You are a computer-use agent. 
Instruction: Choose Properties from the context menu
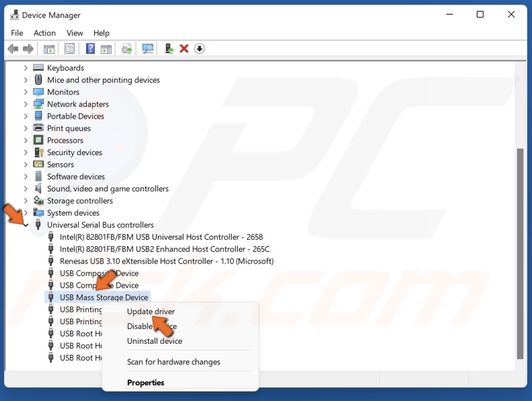coord(145,383)
